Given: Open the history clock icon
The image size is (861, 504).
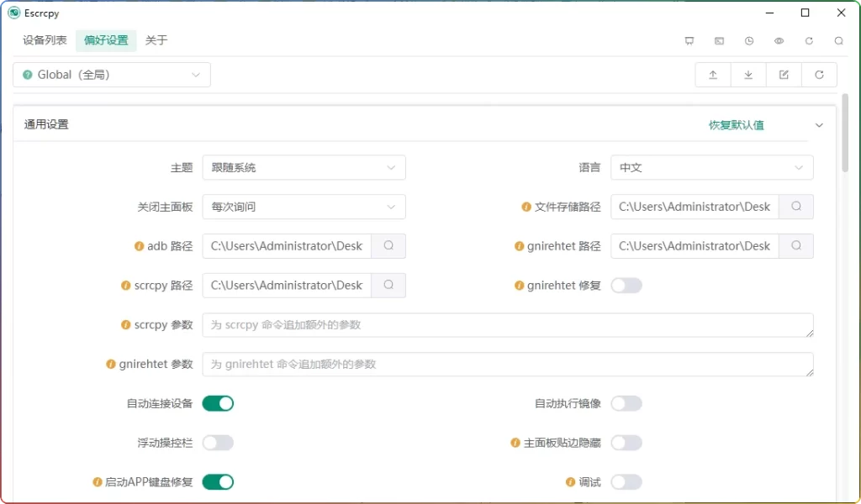Looking at the screenshot, I should click(x=747, y=40).
